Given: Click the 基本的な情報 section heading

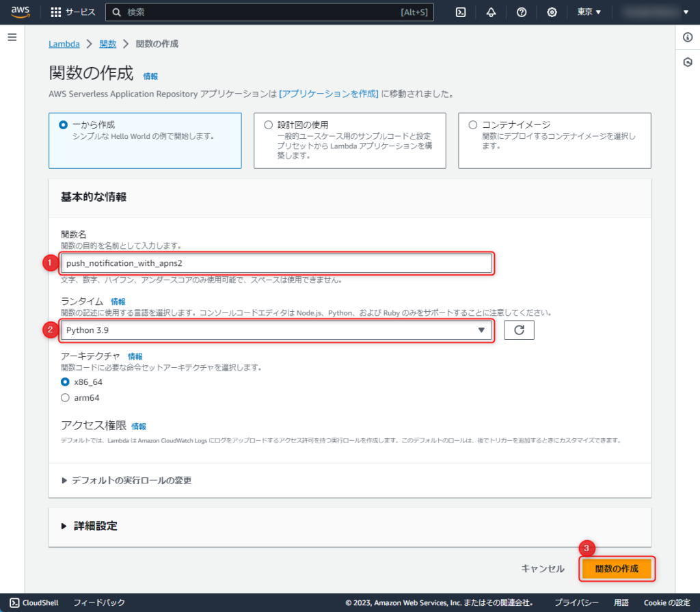Looking at the screenshot, I should [x=94, y=197].
